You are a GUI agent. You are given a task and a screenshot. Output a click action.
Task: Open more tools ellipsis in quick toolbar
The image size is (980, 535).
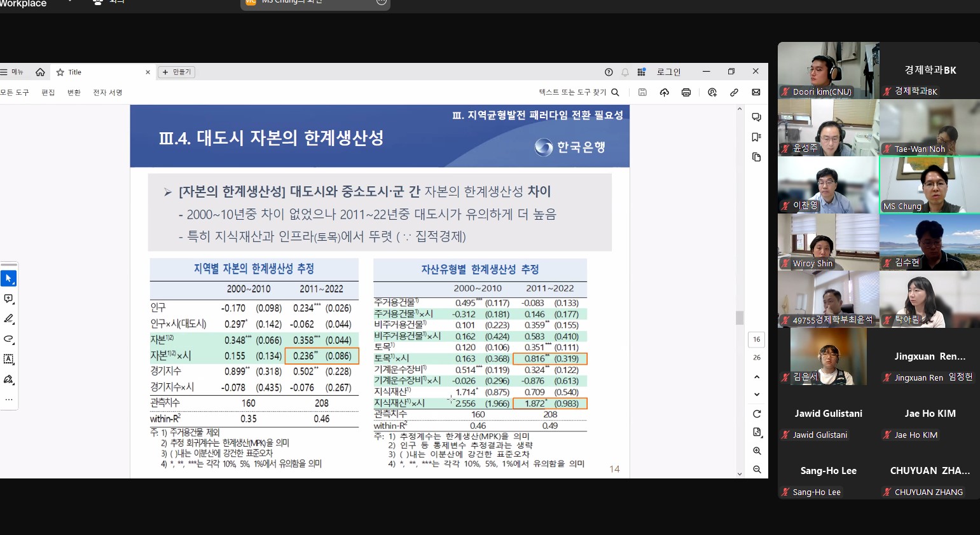tap(9, 400)
